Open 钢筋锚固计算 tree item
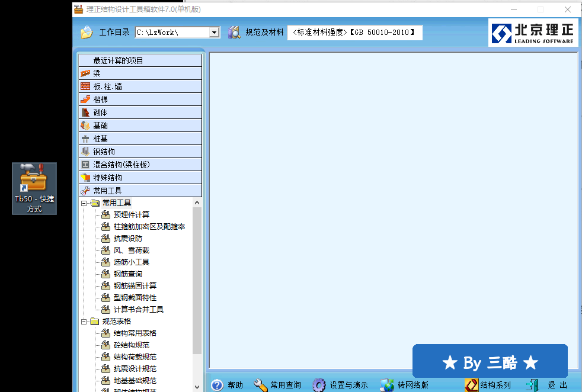Screen dimensions: 582x392 (x=135, y=286)
